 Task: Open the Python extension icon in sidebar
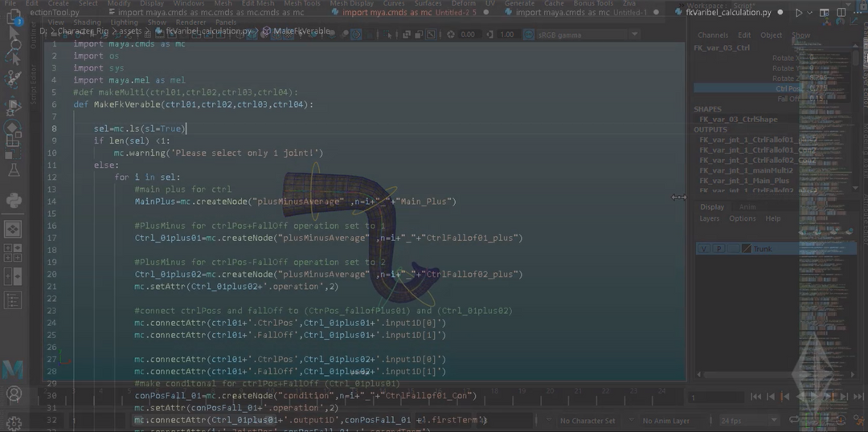tap(14, 200)
